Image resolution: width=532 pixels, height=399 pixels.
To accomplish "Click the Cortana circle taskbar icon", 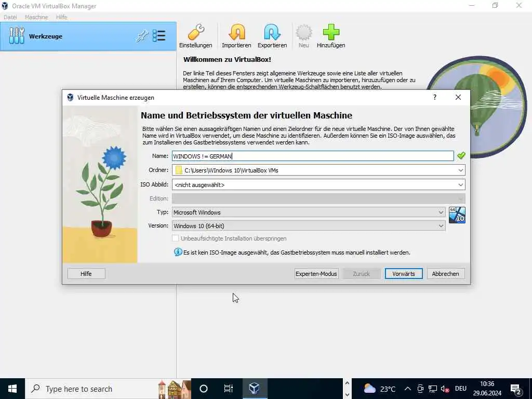I will click(x=204, y=389).
